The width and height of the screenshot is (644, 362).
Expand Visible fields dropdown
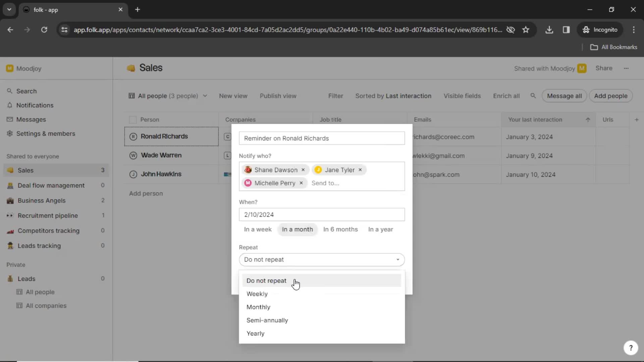tap(462, 96)
